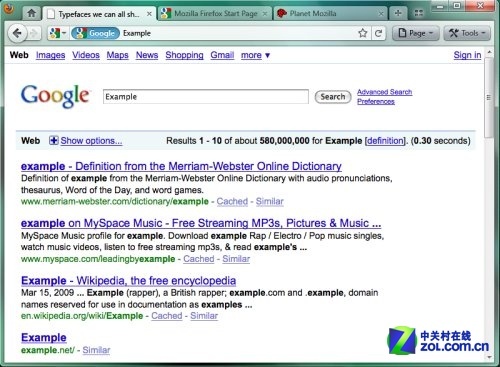500x367 pixels.
Task: Open the Example result for example.net
Action: 44,338
